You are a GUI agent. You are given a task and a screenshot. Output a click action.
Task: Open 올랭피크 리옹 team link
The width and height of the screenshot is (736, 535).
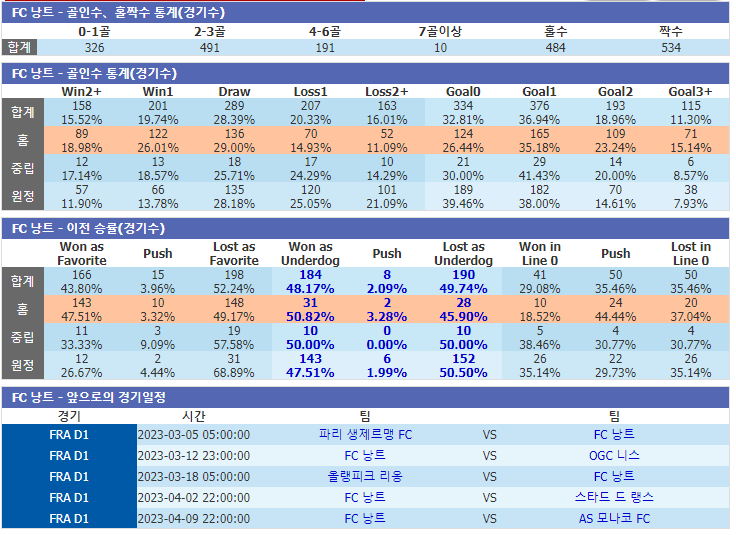(365, 477)
